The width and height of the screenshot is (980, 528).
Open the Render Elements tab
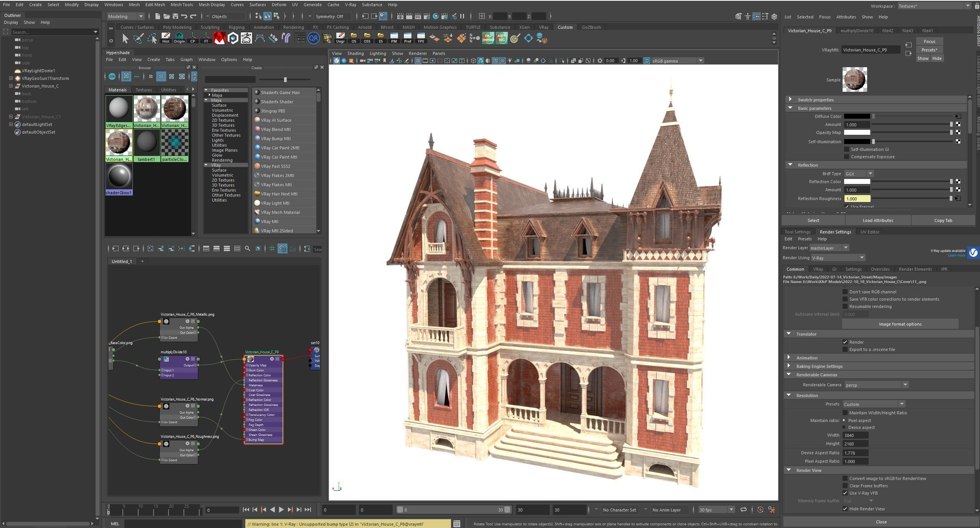pos(915,269)
